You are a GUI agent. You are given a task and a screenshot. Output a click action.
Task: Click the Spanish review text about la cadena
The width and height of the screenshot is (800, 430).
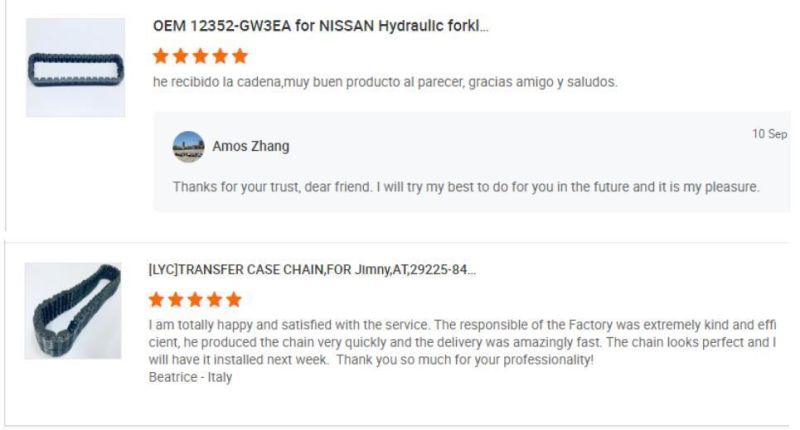coord(387,82)
